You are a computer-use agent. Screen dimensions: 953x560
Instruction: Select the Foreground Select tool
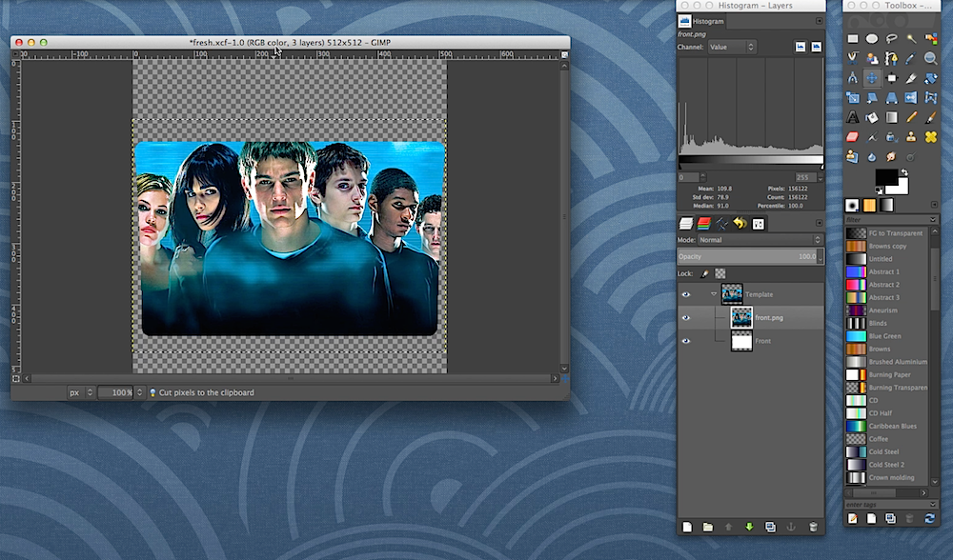pyautogui.click(x=872, y=58)
